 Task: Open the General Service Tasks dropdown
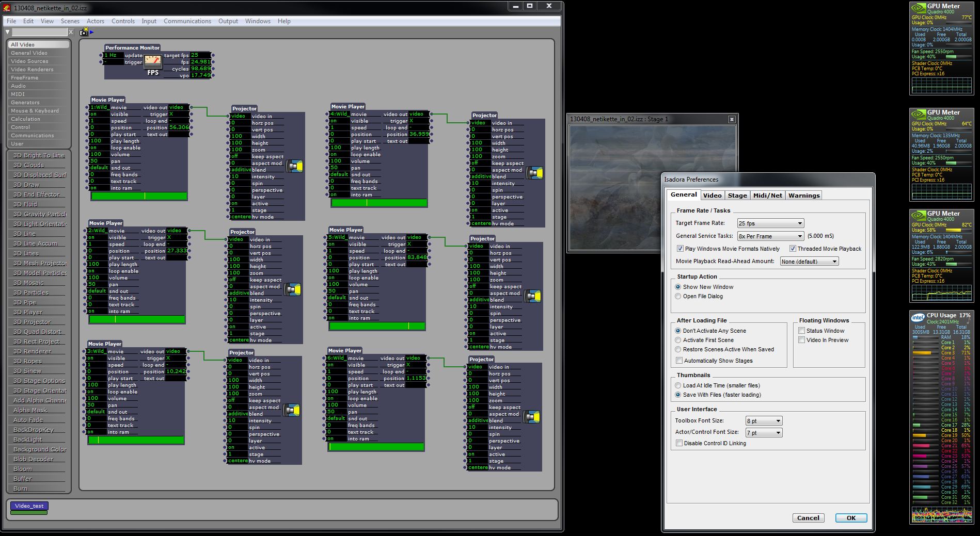[x=770, y=236]
